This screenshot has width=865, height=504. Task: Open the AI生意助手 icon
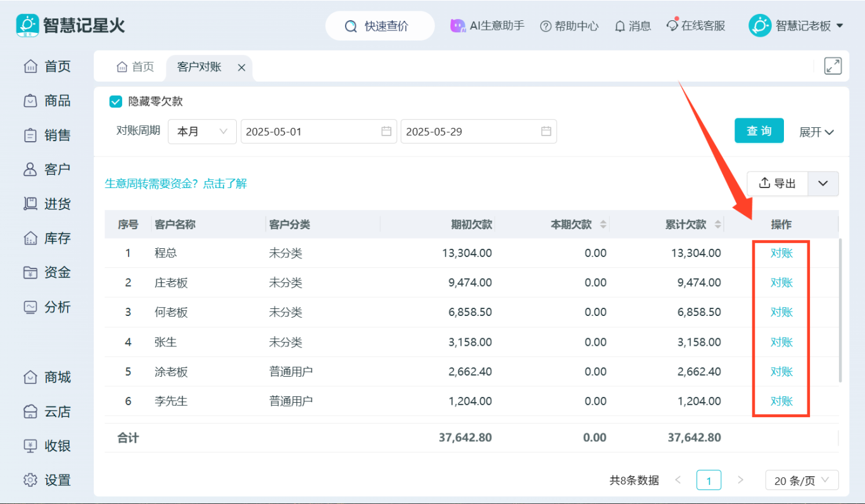[x=458, y=26]
